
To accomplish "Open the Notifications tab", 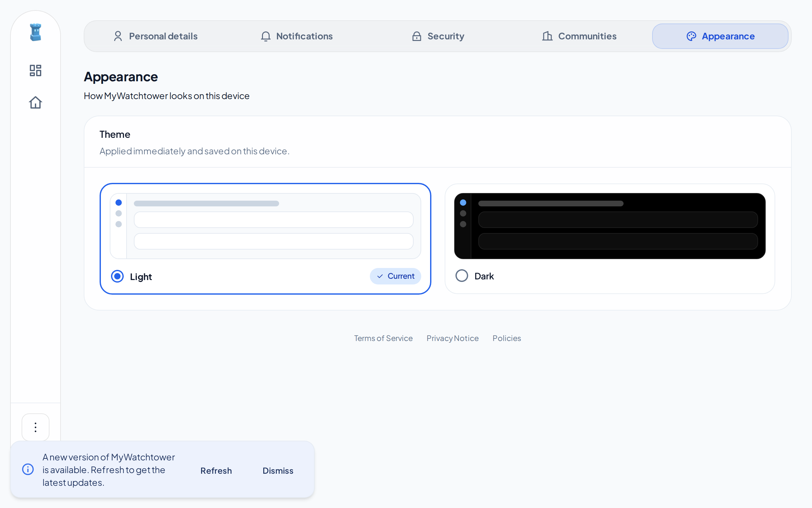I will point(297,36).
